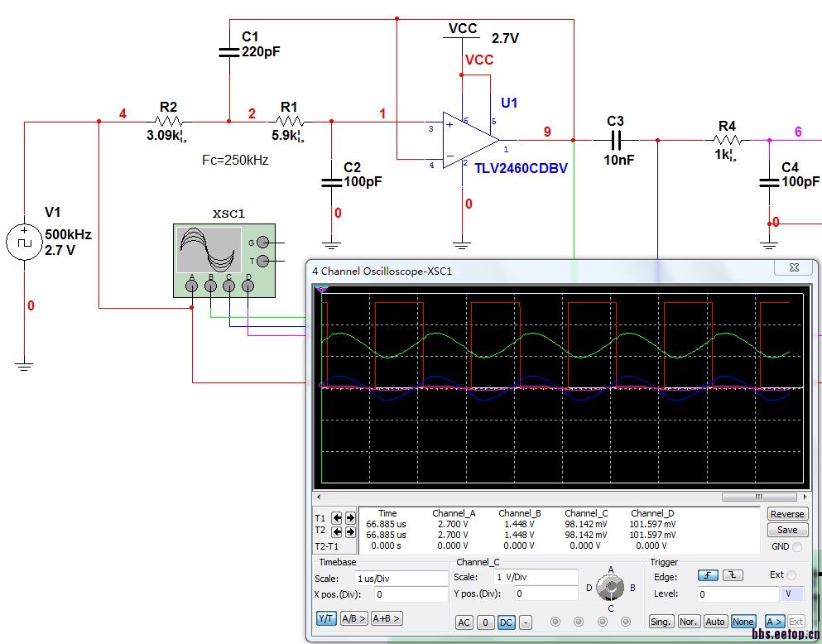
Task: Select resistor R4 1k
Action: 727,141
